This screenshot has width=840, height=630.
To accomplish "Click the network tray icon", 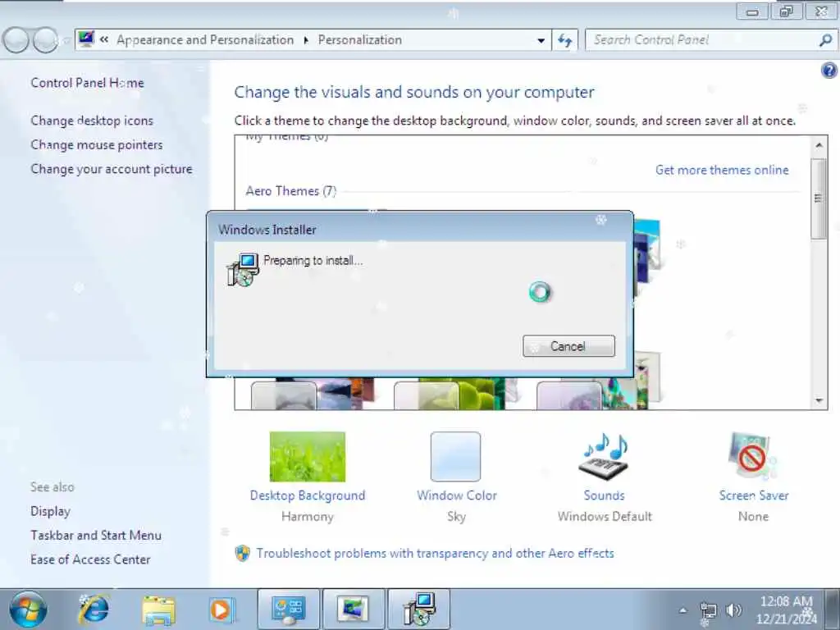I will click(708, 610).
